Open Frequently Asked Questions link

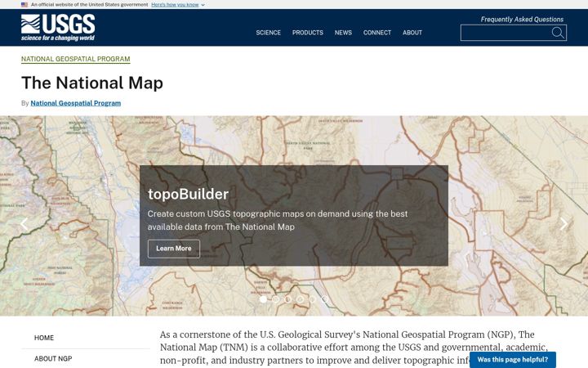click(x=522, y=19)
